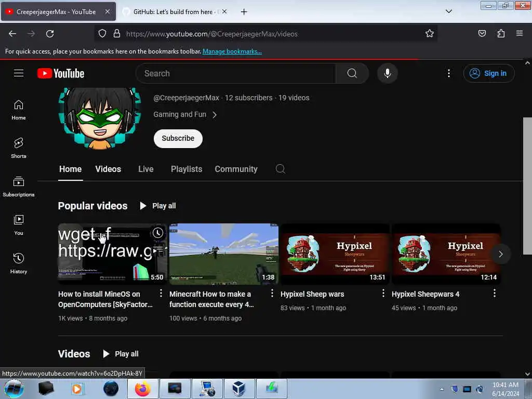532x399 pixels.
Task: Open Hypixel Sheepwars 4 title
Action: [425, 294]
